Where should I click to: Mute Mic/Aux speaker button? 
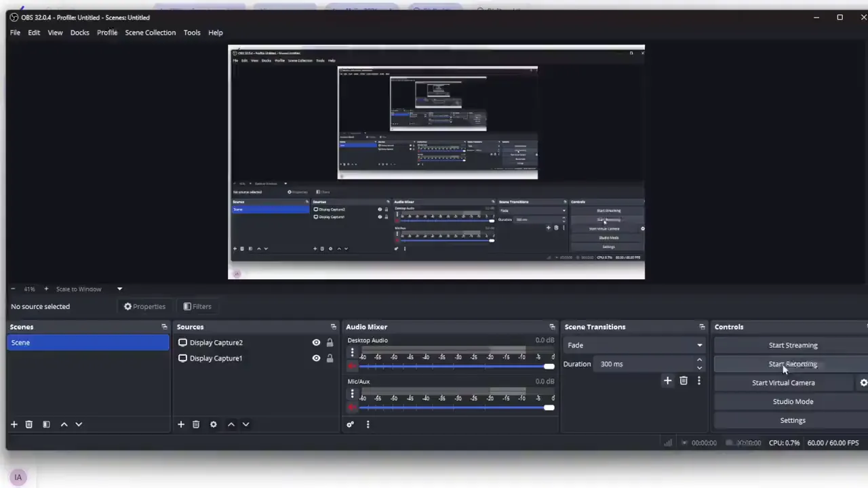352,407
